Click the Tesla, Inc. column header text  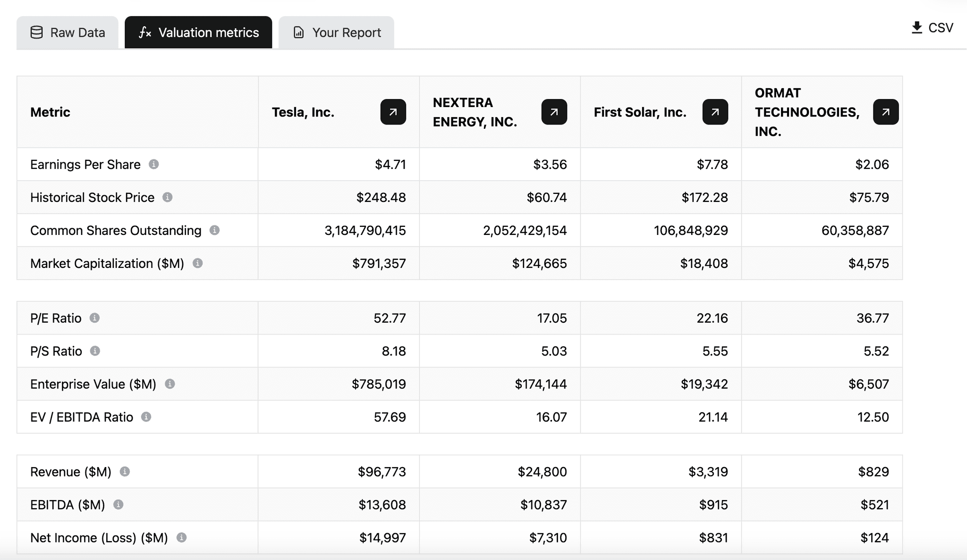click(x=303, y=112)
